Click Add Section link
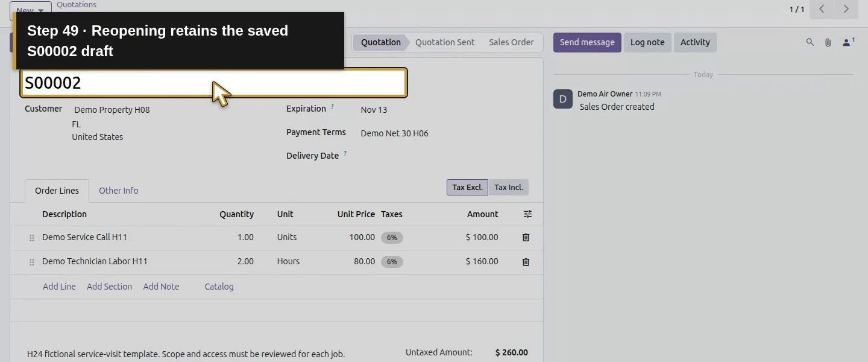This screenshot has width=868, height=362. pos(109,287)
